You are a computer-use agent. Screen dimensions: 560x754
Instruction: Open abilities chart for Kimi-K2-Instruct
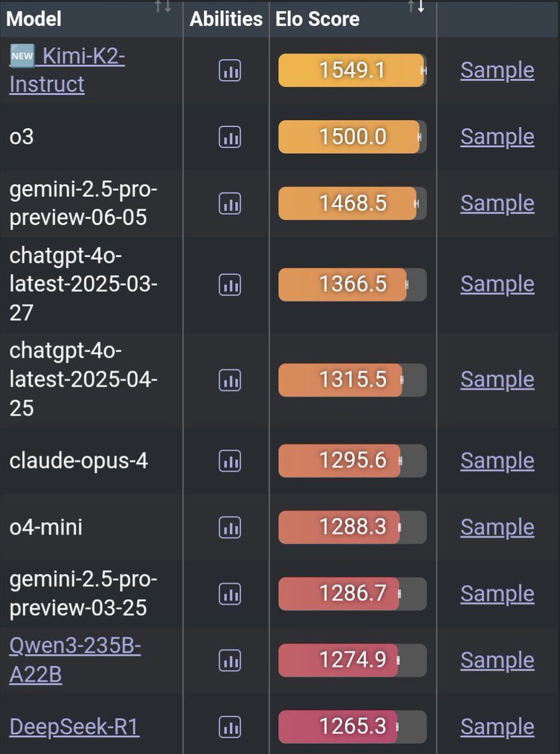click(230, 70)
